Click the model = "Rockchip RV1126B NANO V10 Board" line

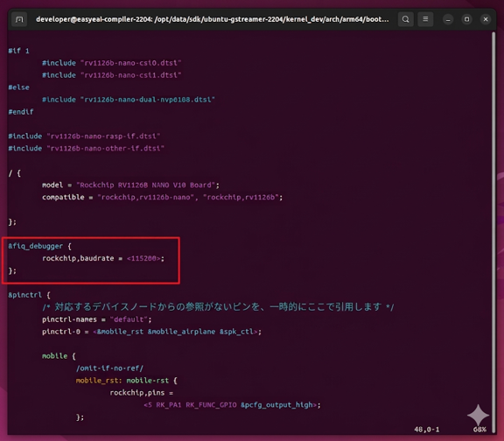point(130,185)
